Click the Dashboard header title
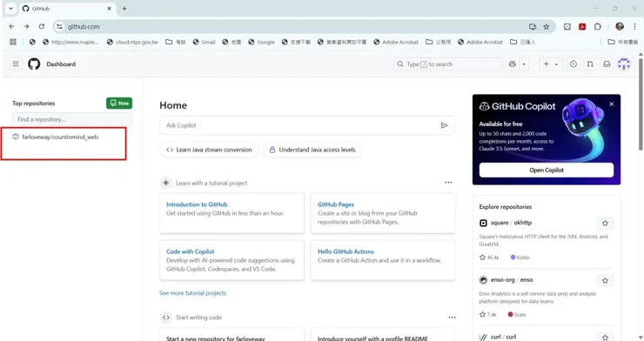 click(61, 64)
